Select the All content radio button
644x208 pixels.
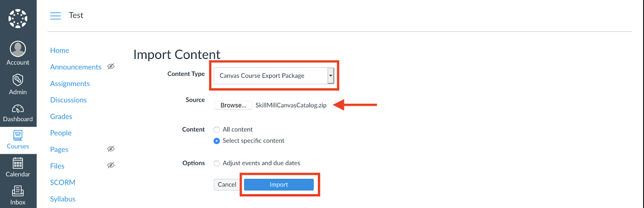217,130
